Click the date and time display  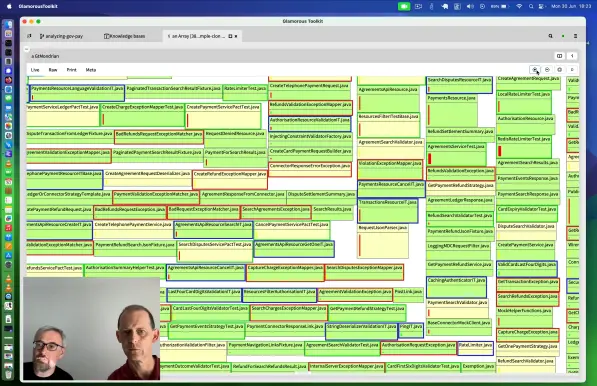(570, 6)
